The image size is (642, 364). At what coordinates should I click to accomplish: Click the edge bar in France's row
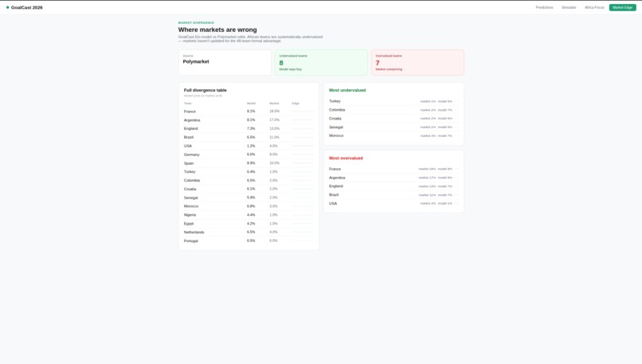point(303,112)
